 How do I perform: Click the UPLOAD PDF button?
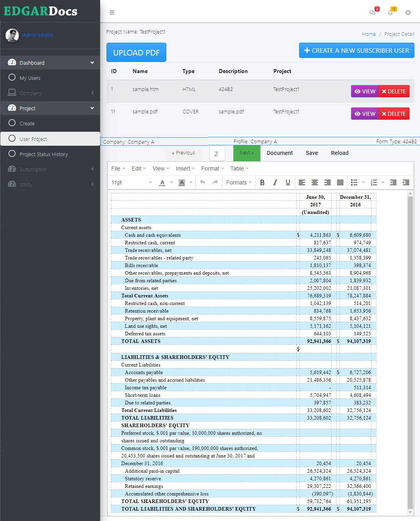[x=136, y=52]
